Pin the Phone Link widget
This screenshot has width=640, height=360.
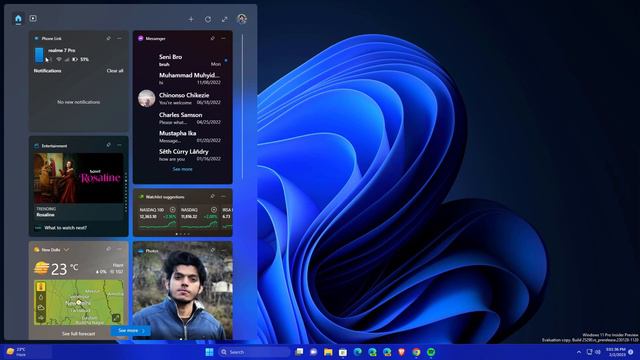pos(109,38)
